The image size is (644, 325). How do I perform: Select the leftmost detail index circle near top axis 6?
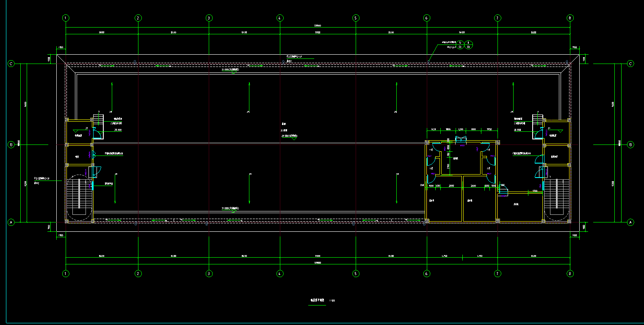[460, 44]
